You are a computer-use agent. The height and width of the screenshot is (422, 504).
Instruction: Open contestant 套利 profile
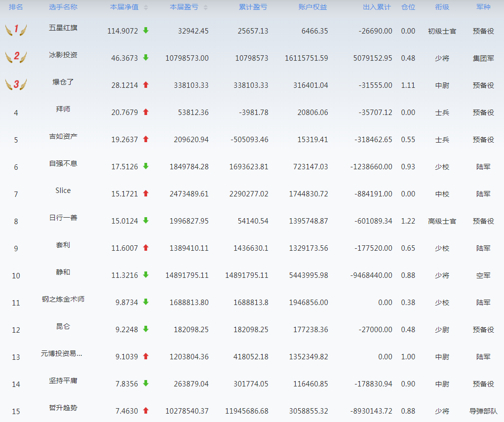click(x=63, y=245)
